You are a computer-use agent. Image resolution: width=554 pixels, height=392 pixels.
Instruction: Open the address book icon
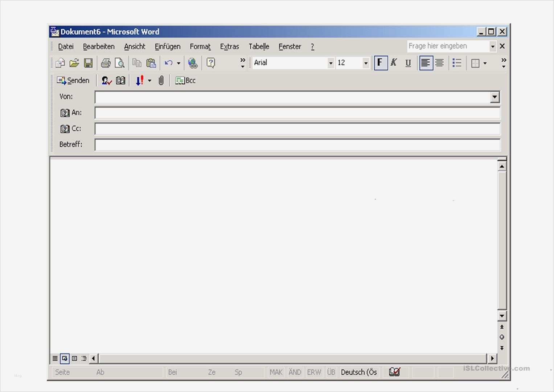(x=120, y=80)
